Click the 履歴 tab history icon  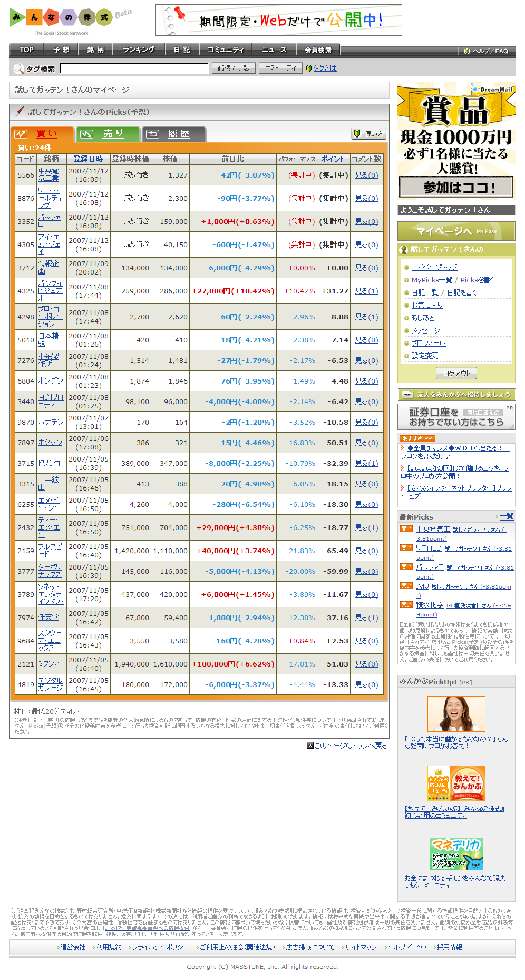click(152, 134)
